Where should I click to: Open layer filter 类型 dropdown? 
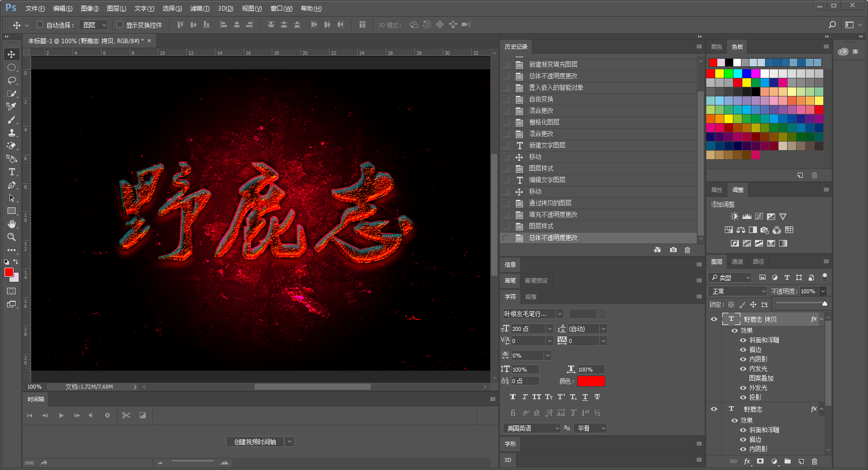(730, 277)
